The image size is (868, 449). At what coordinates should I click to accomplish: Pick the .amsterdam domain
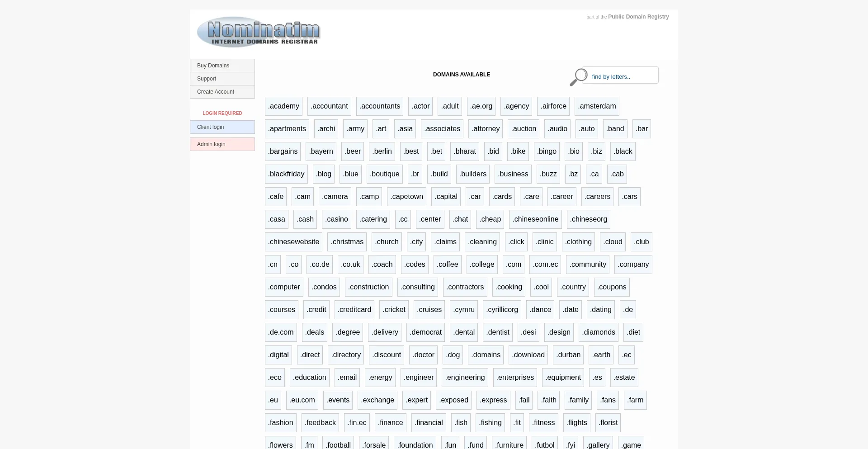[597, 106]
